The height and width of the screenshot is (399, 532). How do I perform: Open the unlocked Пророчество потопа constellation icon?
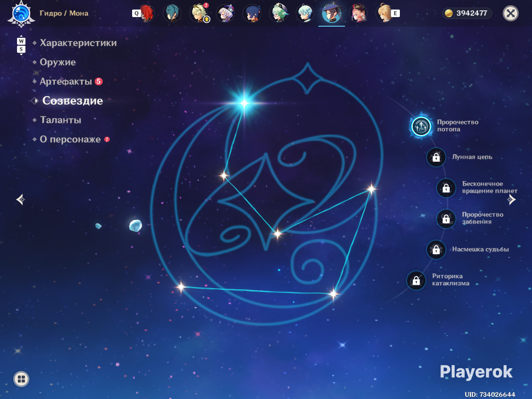421,126
